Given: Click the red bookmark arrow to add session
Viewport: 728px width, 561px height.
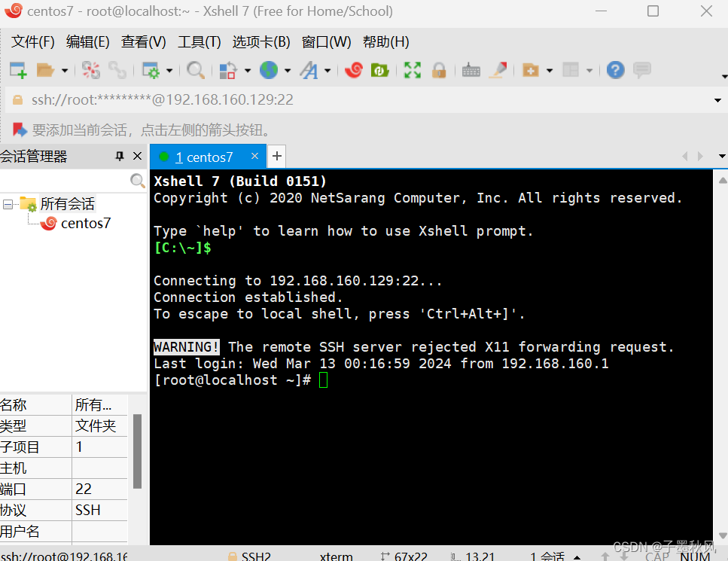Looking at the screenshot, I should (x=20, y=130).
